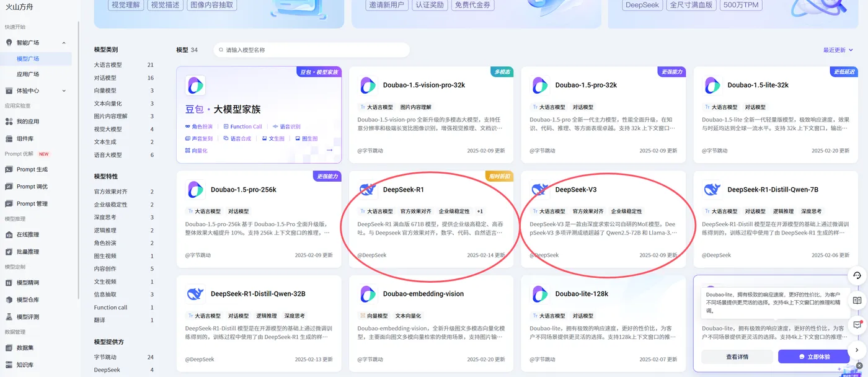Click the 组件库 sidebar icon
The image size is (868, 377).
pos(9,139)
